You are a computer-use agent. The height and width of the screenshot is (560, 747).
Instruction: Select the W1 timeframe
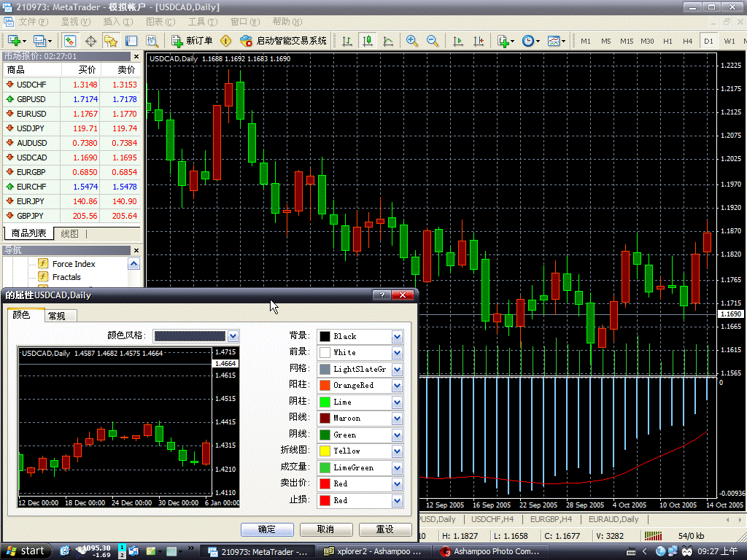[x=729, y=41]
